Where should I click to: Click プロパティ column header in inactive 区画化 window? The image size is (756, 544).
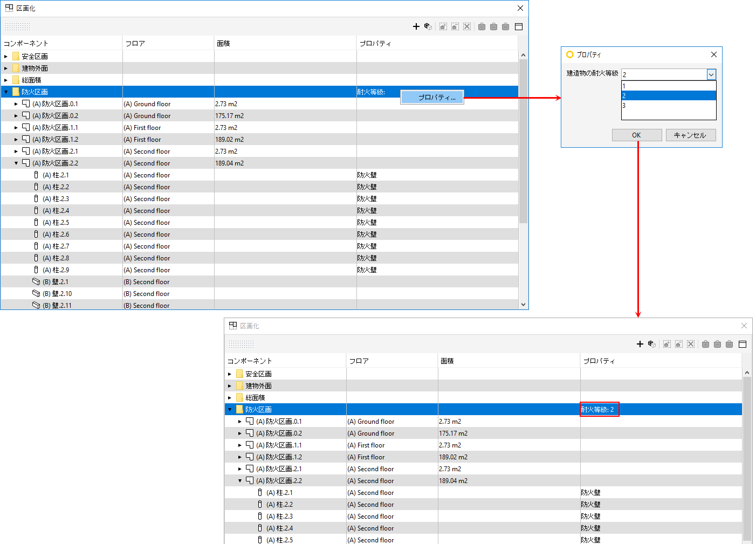pos(661,361)
